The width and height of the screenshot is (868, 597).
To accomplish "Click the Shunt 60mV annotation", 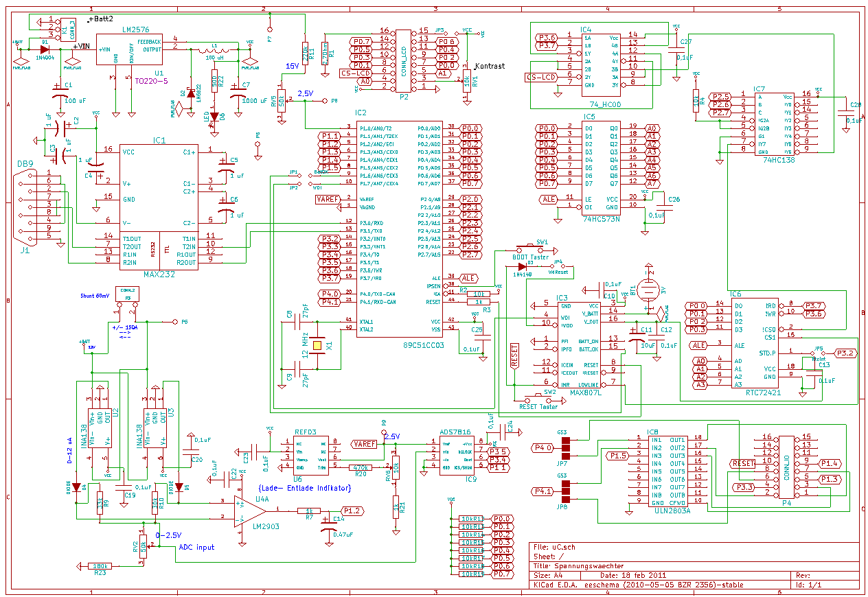I will click(95, 296).
